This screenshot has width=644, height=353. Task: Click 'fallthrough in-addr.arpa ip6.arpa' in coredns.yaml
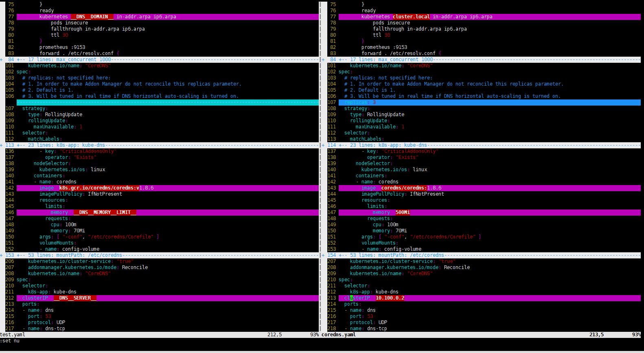(x=420, y=29)
